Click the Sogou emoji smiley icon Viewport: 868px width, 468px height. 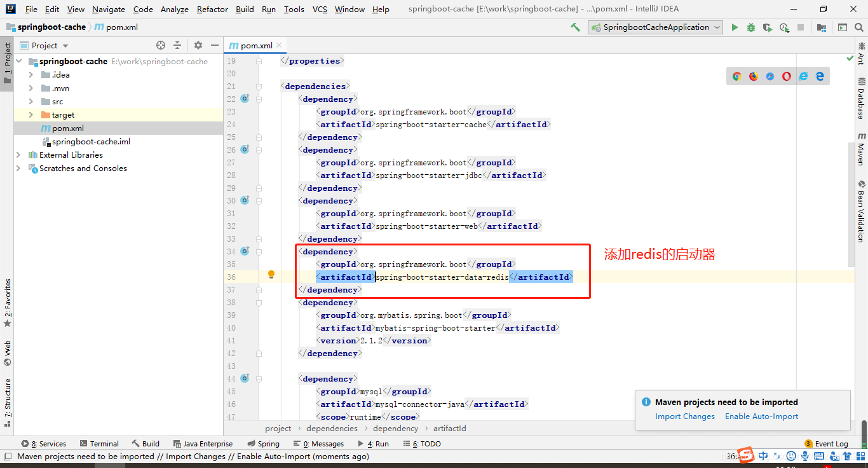(x=790, y=456)
